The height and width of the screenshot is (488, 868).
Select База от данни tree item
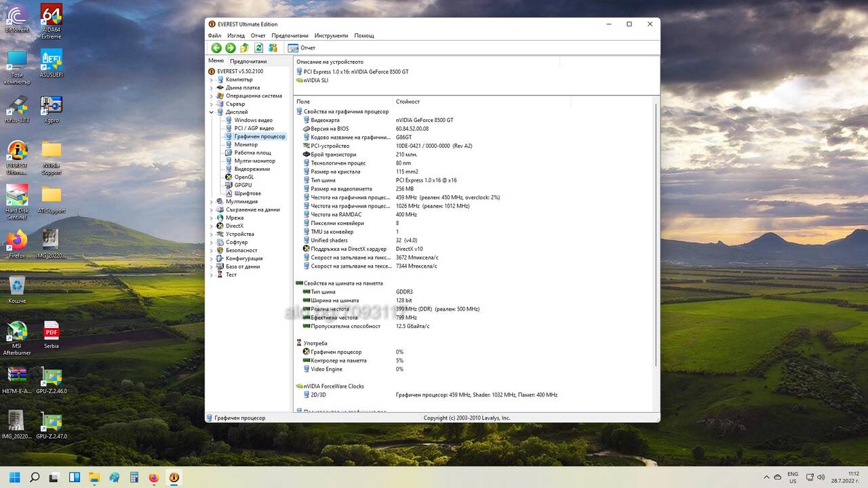[x=243, y=266]
